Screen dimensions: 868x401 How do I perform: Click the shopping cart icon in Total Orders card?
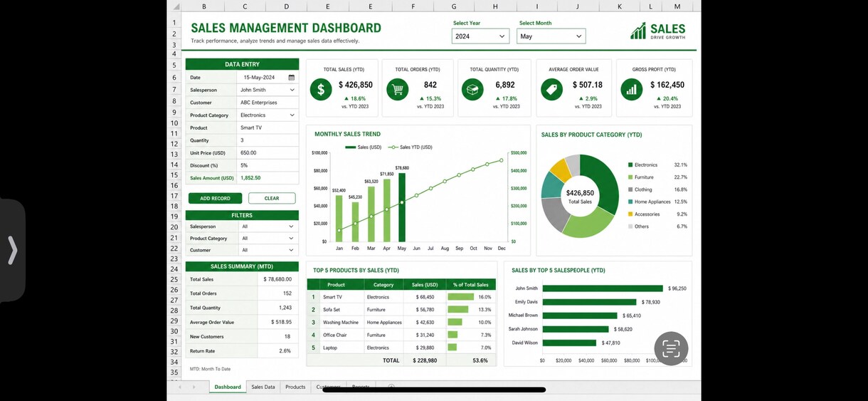click(x=398, y=89)
